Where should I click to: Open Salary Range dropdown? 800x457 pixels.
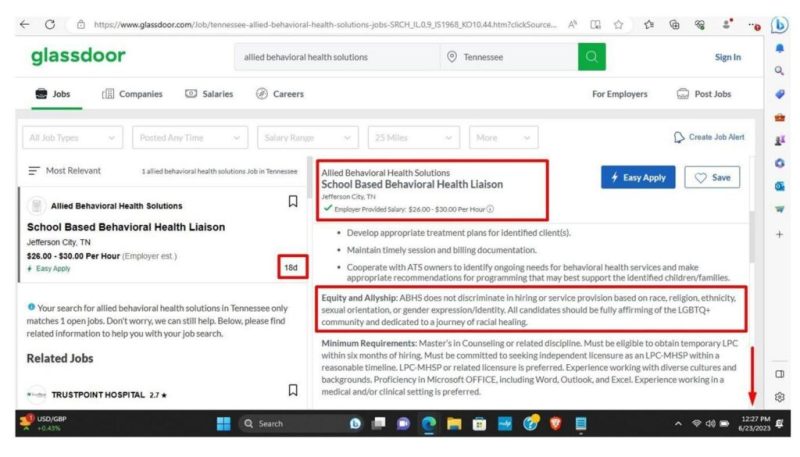(x=308, y=138)
